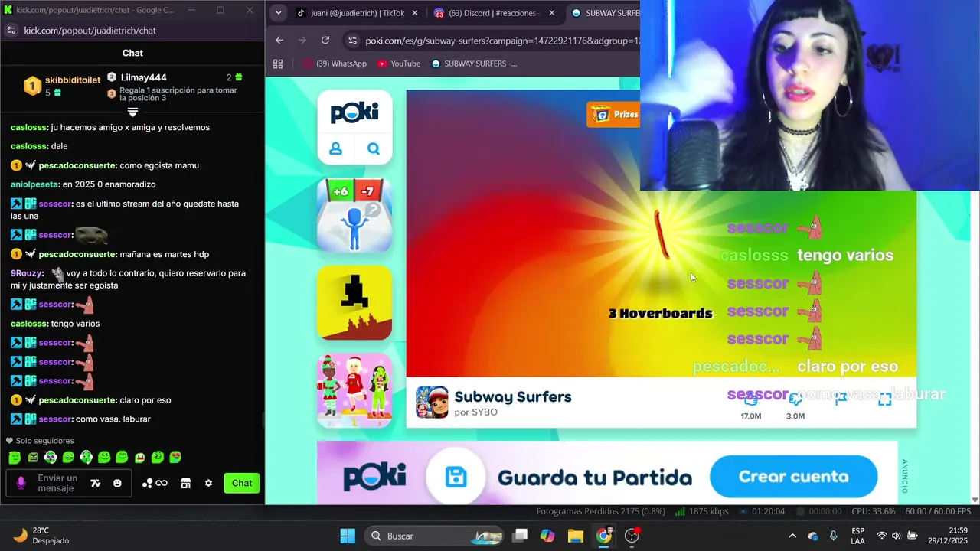The image size is (980, 551).
Task: Open the gift shop icon in chat
Action: pos(185,483)
